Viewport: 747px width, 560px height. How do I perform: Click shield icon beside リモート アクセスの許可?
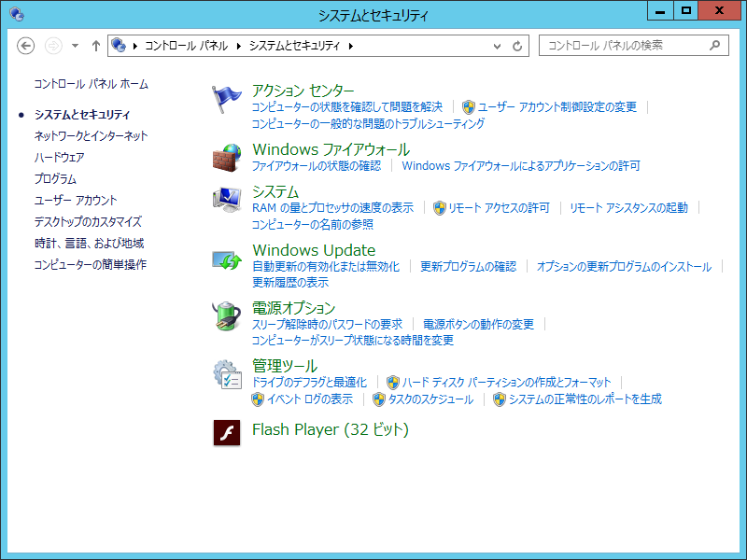[x=439, y=208]
